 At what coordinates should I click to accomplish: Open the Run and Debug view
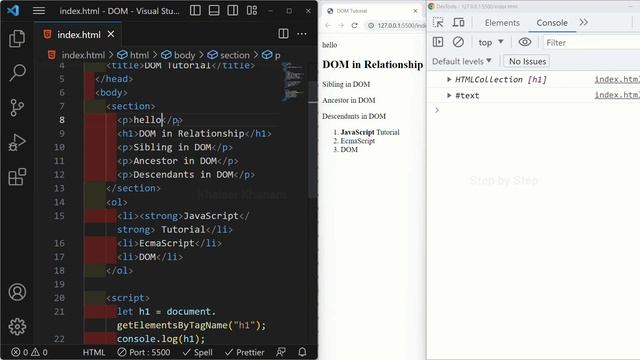17,142
